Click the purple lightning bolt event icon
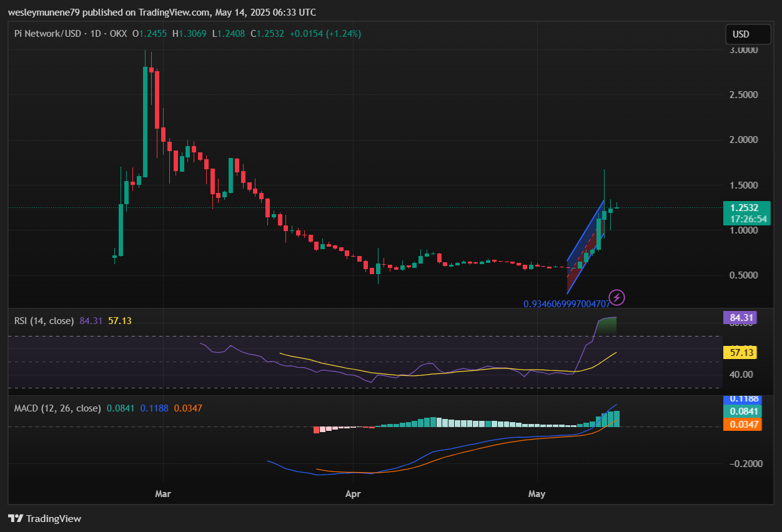This screenshot has height=532, width=782. [x=617, y=297]
